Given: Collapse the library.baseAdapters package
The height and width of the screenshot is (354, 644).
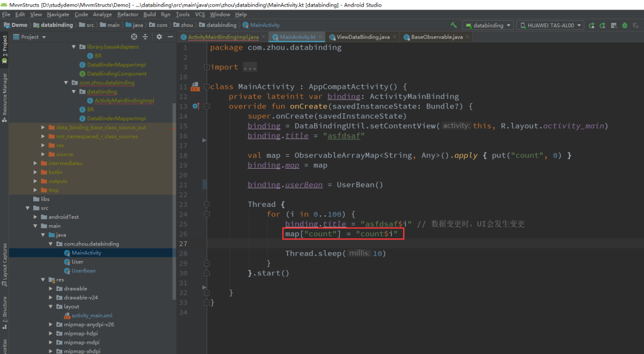Looking at the screenshot, I should (x=74, y=47).
